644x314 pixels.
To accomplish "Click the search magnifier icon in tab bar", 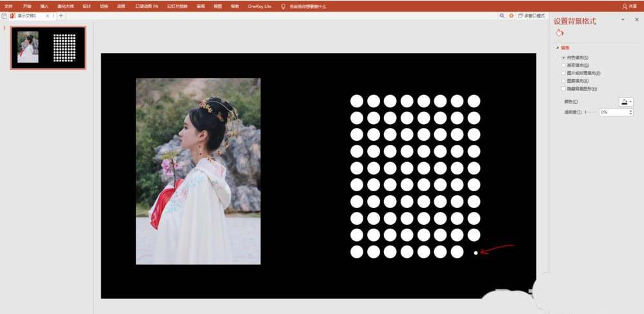I will click(502, 16).
